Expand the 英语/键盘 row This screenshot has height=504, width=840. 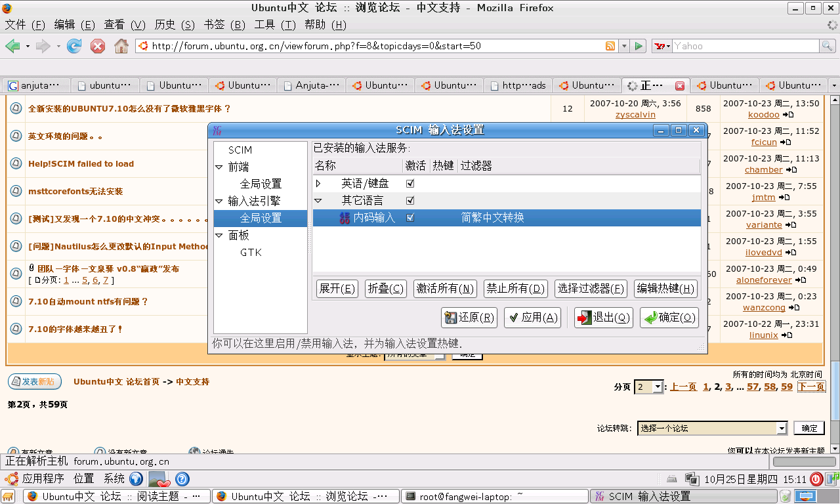tap(319, 184)
